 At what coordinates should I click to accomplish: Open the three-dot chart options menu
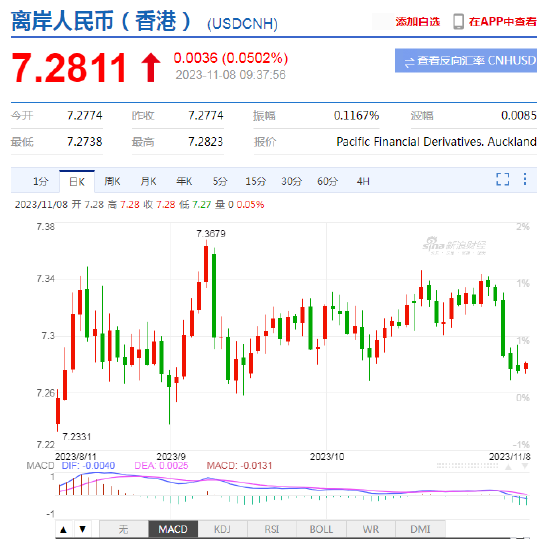525,179
